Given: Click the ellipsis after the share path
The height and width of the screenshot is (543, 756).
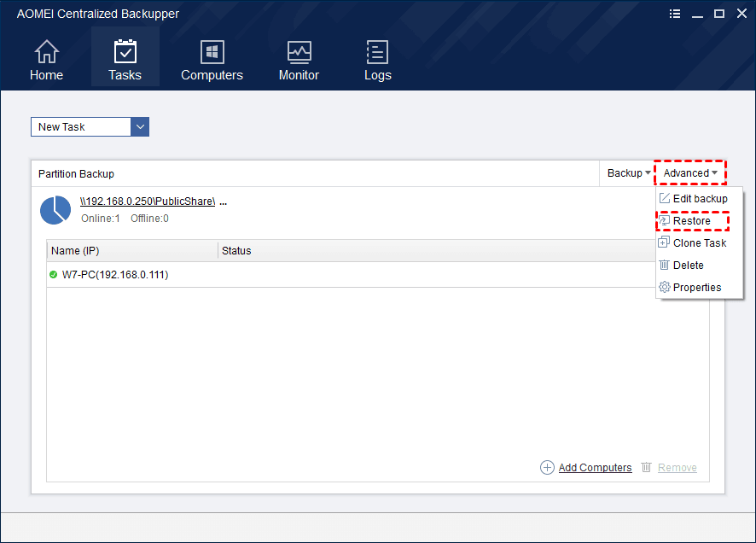Looking at the screenshot, I should [224, 203].
